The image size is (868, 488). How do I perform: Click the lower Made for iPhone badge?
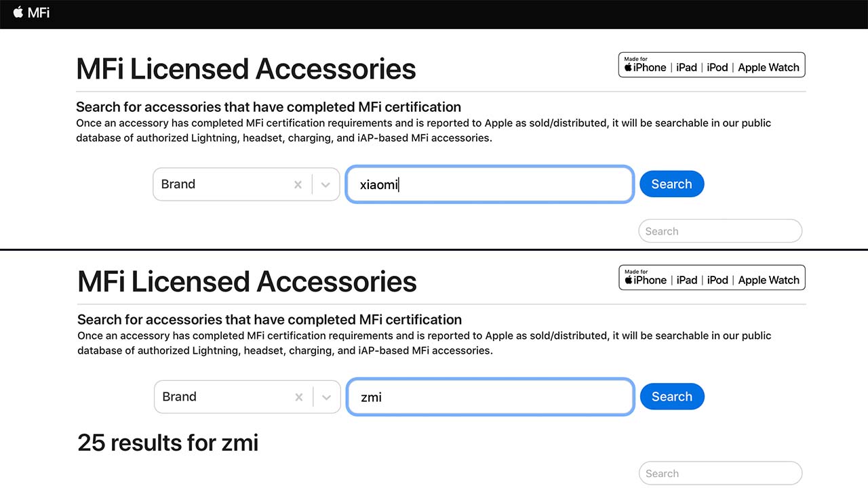[x=712, y=278]
